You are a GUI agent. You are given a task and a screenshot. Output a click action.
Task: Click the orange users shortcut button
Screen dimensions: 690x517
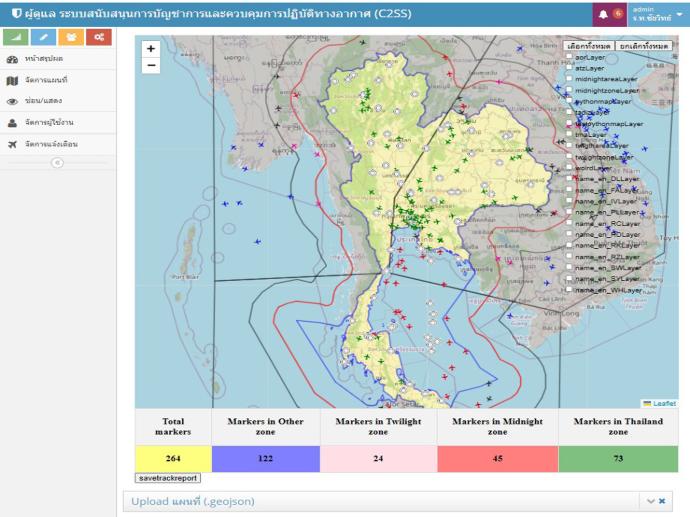coord(71,37)
